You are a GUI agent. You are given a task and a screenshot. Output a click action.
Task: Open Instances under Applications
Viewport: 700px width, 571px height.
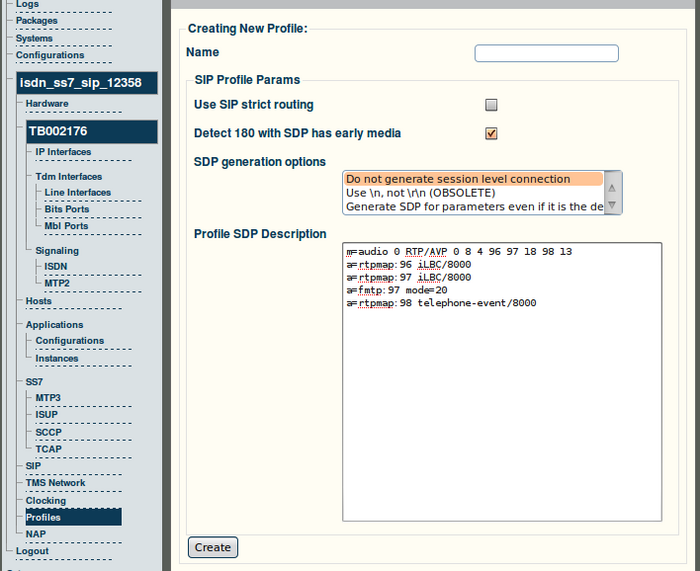click(x=57, y=358)
